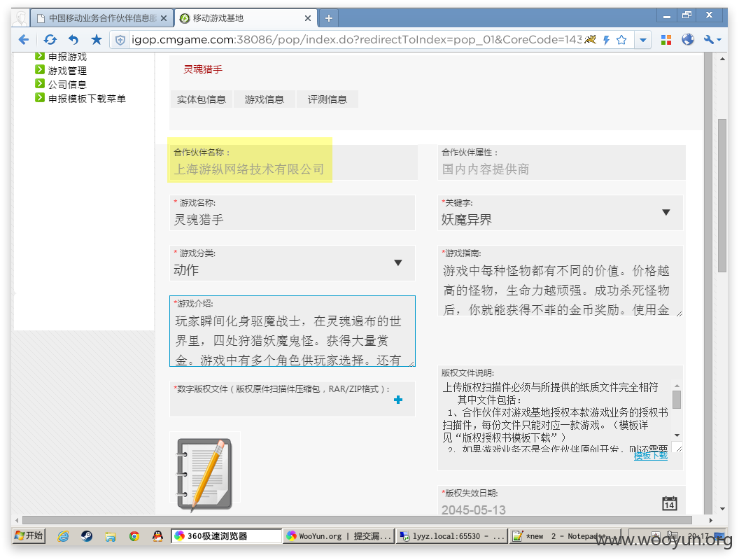Click the 版权失效日期 date field
The width and height of the screenshot is (739, 560).
click(561, 501)
